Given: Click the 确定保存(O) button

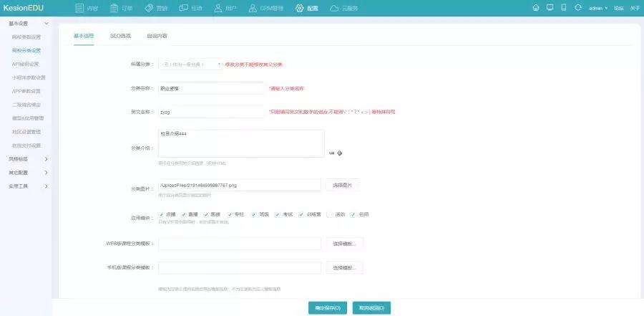Looking at the screenshot, I should (328, 307).
